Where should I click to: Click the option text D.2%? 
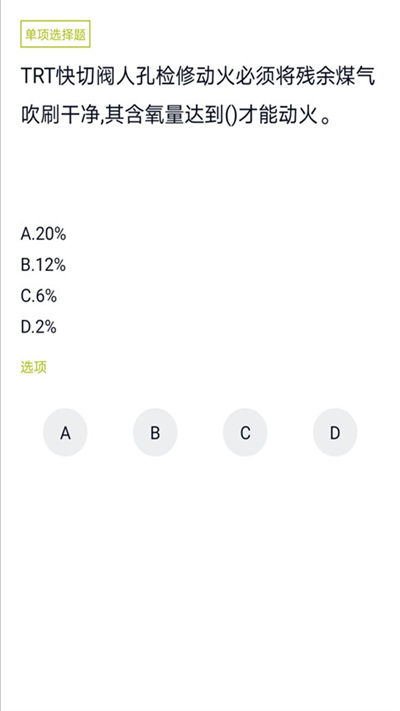click(x=39, y=327)
